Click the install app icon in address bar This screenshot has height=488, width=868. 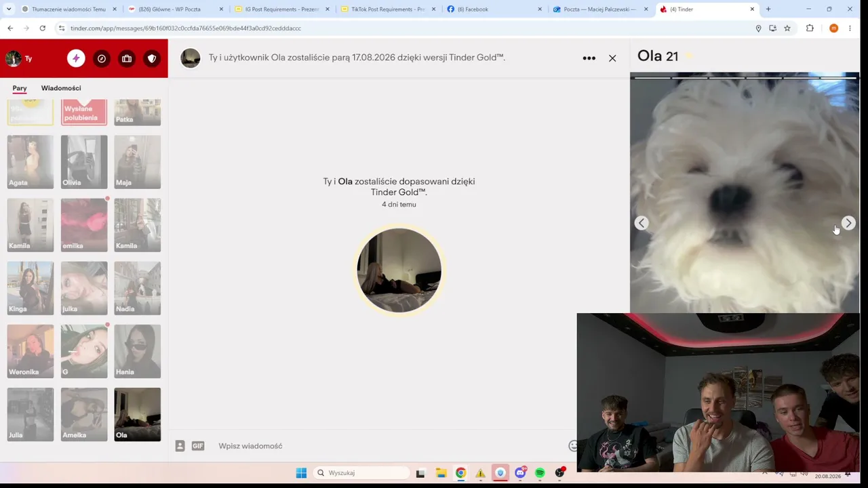point(772,28)
